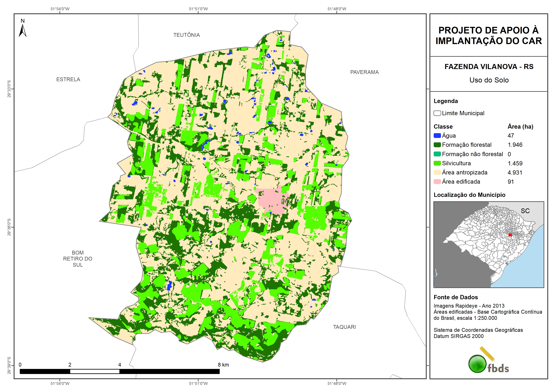The height and width of the screenshot is (392, 555).
Task: Click the Formação não florestal teal swatch
Action: coord(437,154)
